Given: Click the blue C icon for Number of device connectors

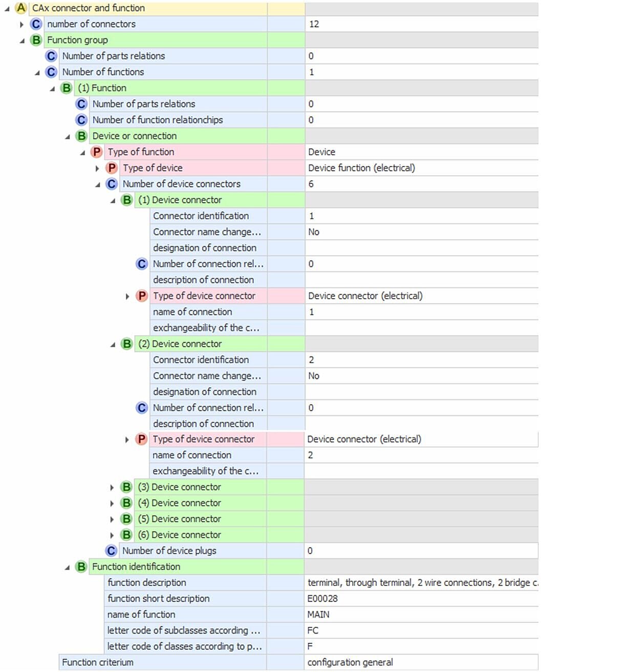Looking at the screenshot, I should point(112,184).
